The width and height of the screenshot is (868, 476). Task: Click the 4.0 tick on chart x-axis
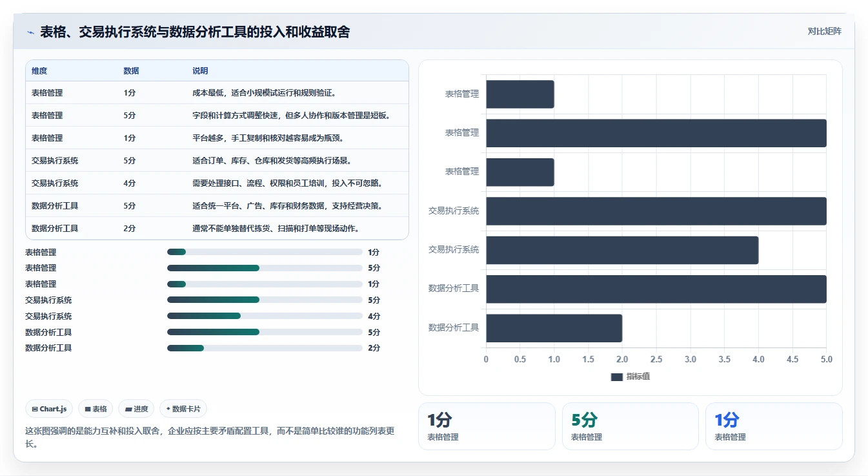pyautogui.click(x=758, y=359)
